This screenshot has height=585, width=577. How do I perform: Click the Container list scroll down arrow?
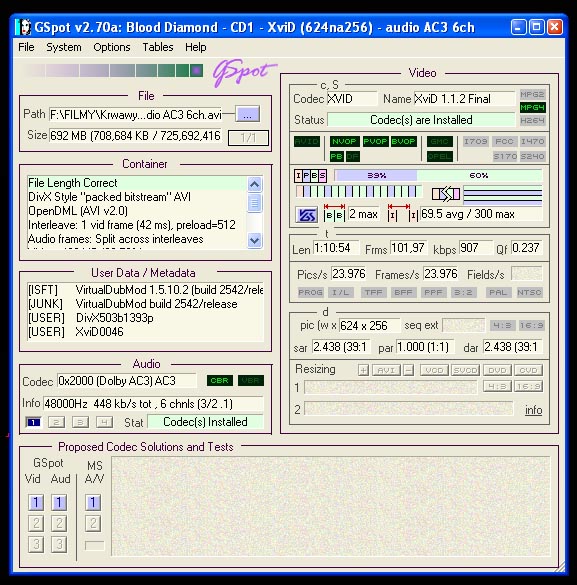[x=255, y=240]
